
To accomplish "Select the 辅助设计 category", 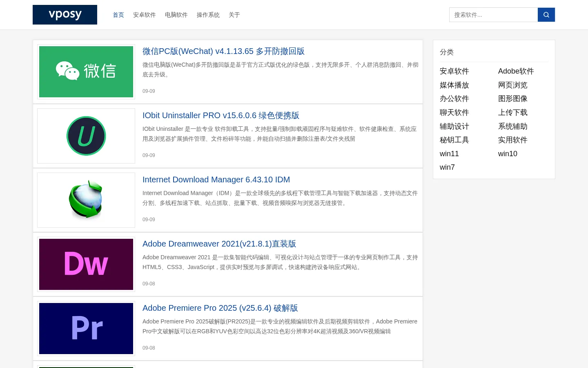I will (x=454, y=126).
